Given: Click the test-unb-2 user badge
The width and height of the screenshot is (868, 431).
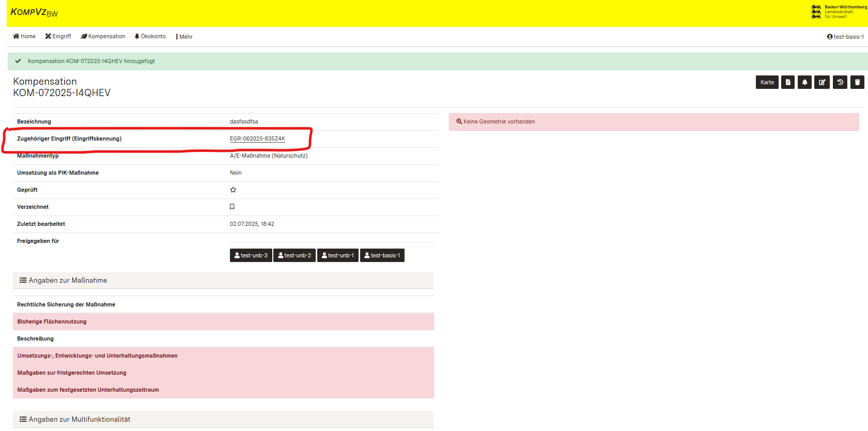Looking at the screenshot, I should point(295,255).
